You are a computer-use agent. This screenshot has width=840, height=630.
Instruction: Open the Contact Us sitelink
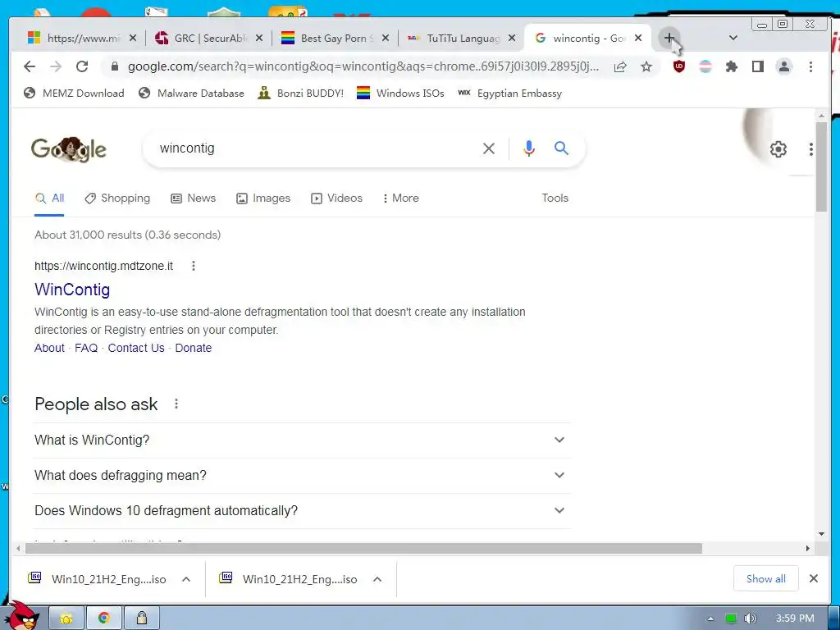click(x=136, y=348)
